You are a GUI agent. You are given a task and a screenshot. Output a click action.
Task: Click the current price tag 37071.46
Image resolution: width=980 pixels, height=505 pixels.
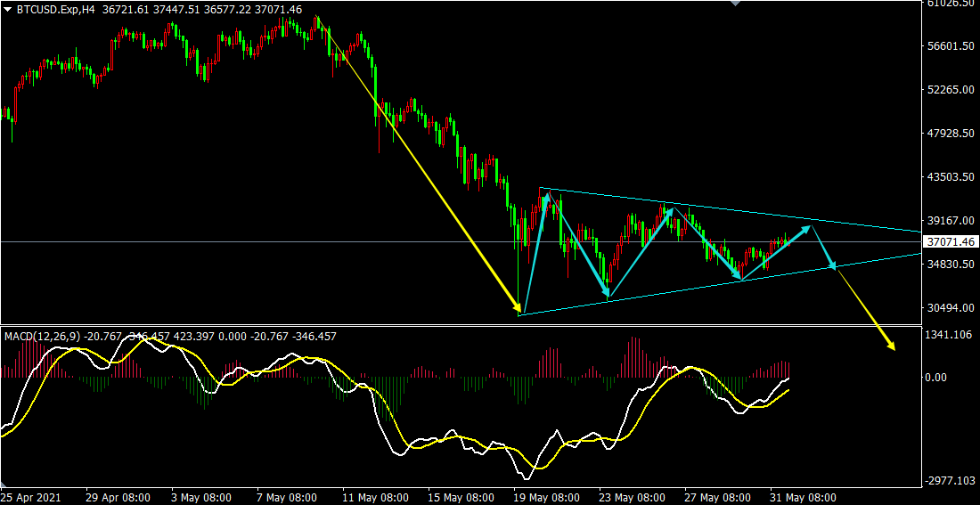951,241
